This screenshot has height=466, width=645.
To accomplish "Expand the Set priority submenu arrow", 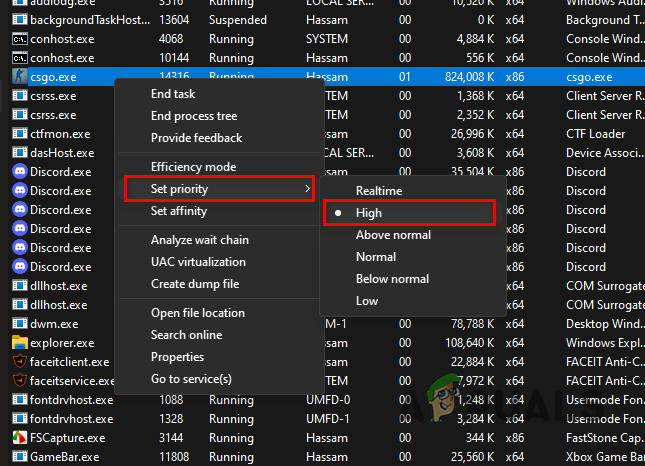I will 307,188.
